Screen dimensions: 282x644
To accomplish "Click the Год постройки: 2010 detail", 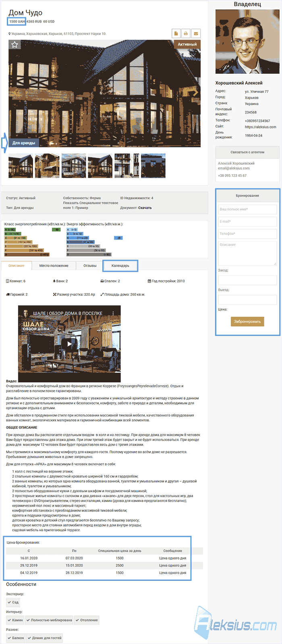I will [166, 281].
